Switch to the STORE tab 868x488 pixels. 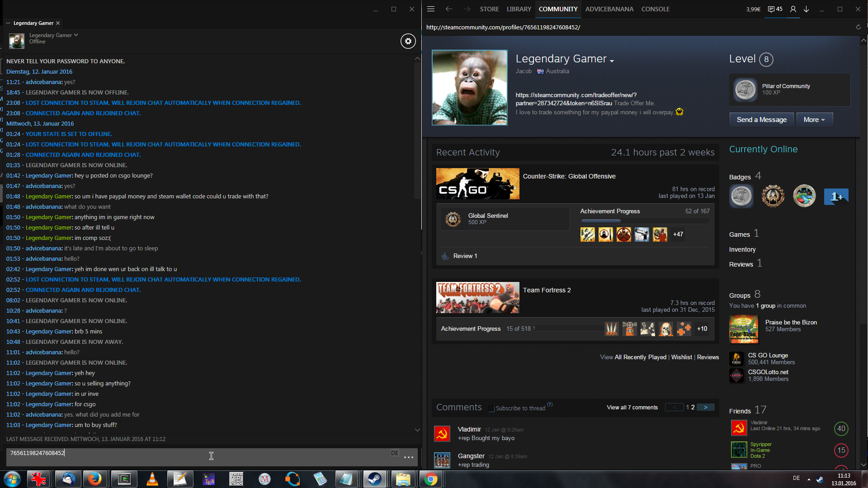pyautogui.click(x=489, y=9)
